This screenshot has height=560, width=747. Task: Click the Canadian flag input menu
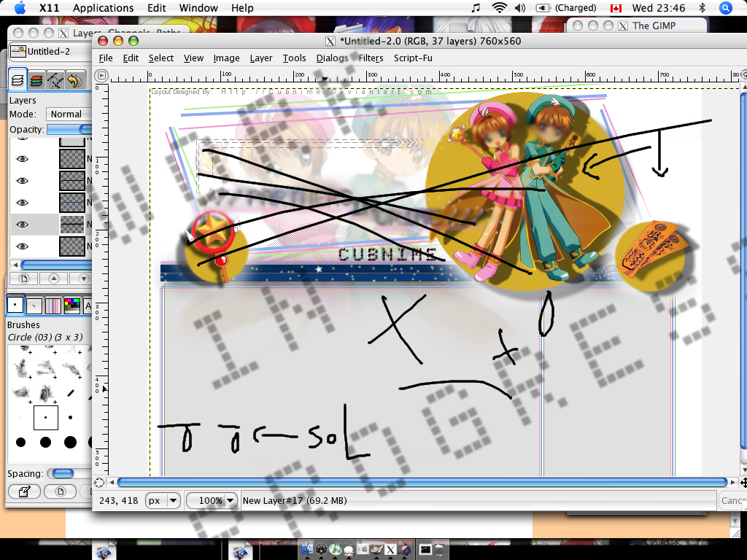click(x=616, y=8)
